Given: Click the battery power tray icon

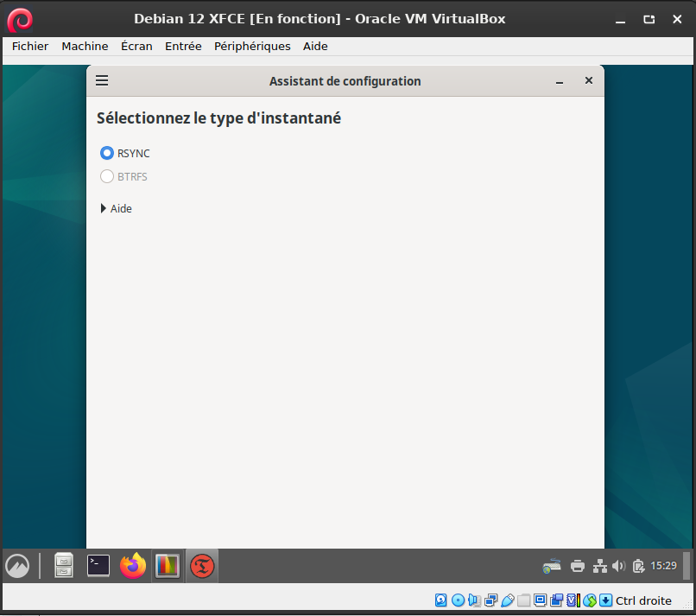Looking at the screenshot, I should coord(638,566).
